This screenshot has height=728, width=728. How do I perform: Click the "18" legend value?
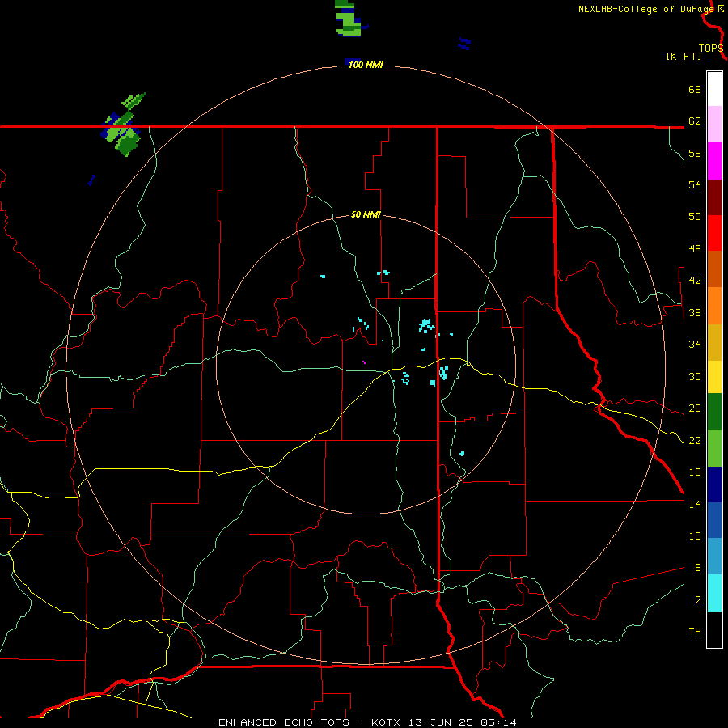(695, 472)
